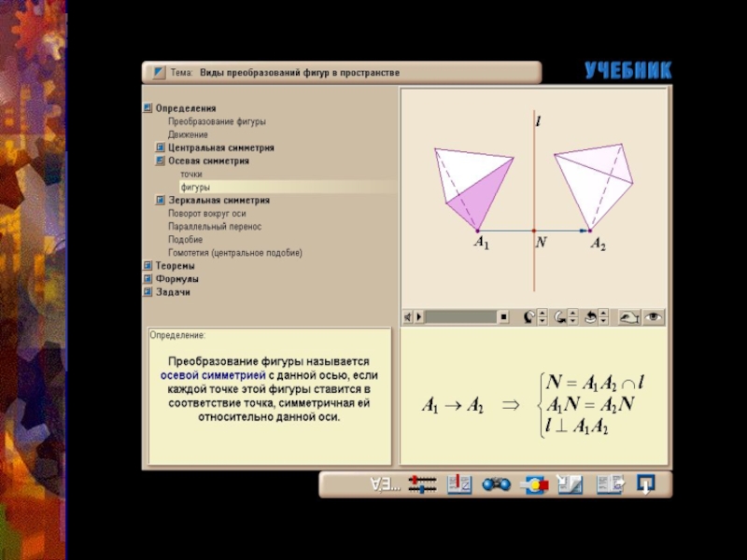Image resolution: width=747 pixels, height=560 pixels.
Task: Increase the third rotation stepper
Action: [x=603, y=313]
